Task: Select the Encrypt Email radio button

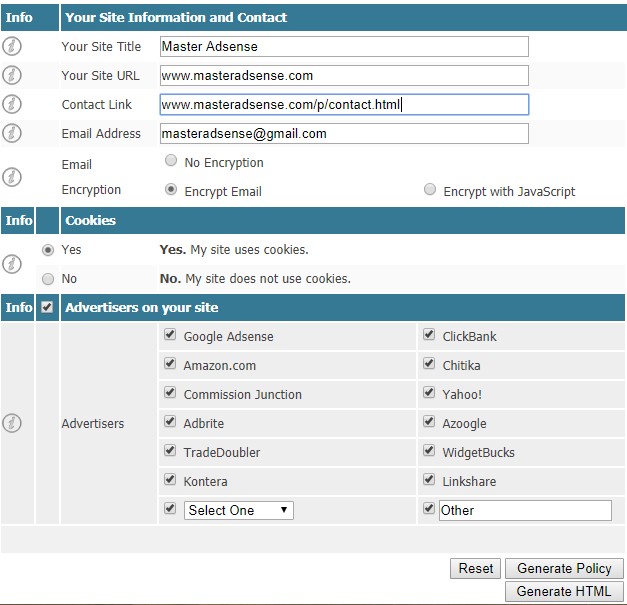Action: click(x=171, y=189)
